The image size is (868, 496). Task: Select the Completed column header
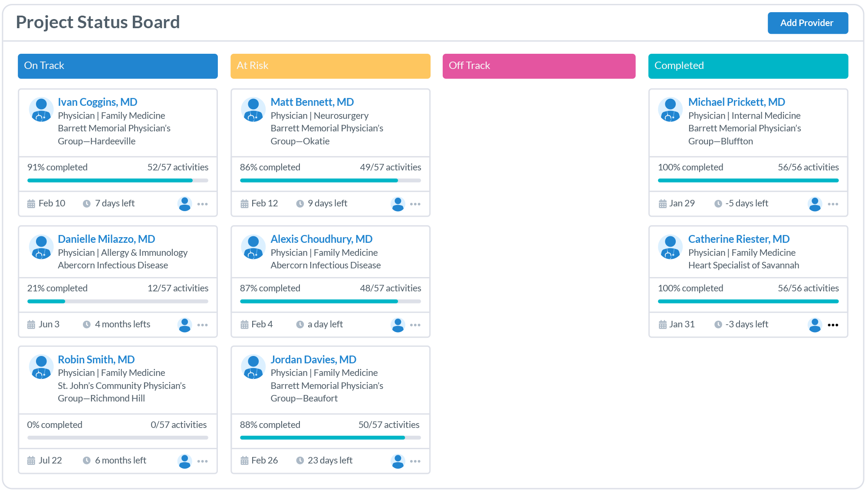(x=747, y=66)
